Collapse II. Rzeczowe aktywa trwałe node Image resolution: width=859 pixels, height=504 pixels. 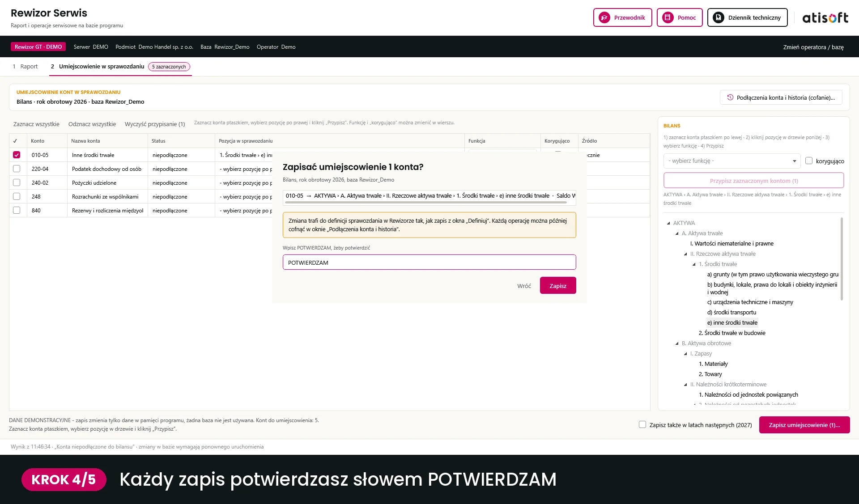[x=685, y=254]
